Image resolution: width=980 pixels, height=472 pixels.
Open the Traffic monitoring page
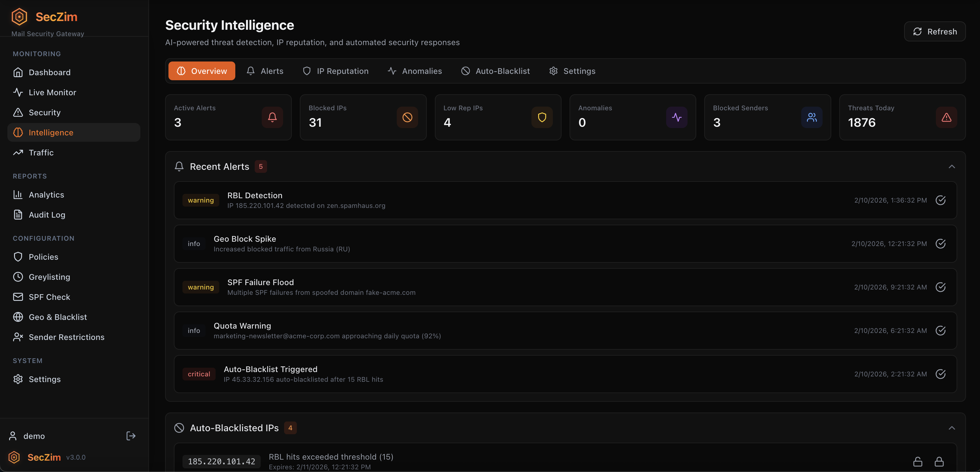(41, 152)
